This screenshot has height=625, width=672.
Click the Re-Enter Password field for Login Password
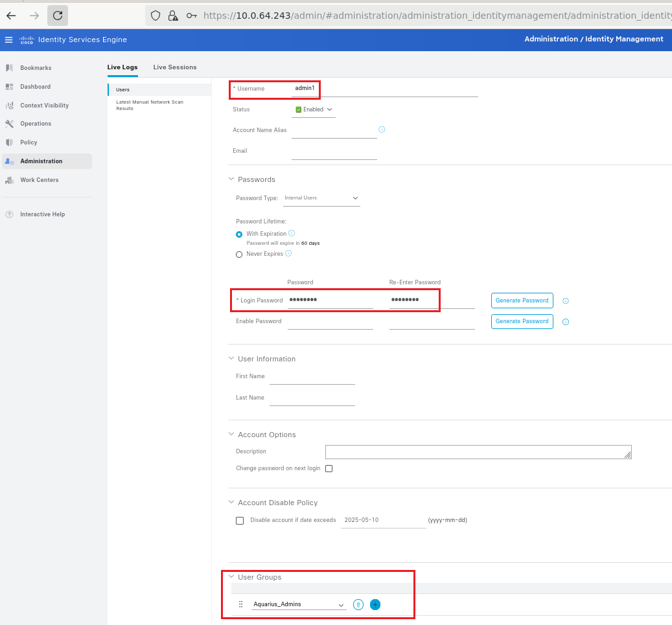tap(432, 301)
